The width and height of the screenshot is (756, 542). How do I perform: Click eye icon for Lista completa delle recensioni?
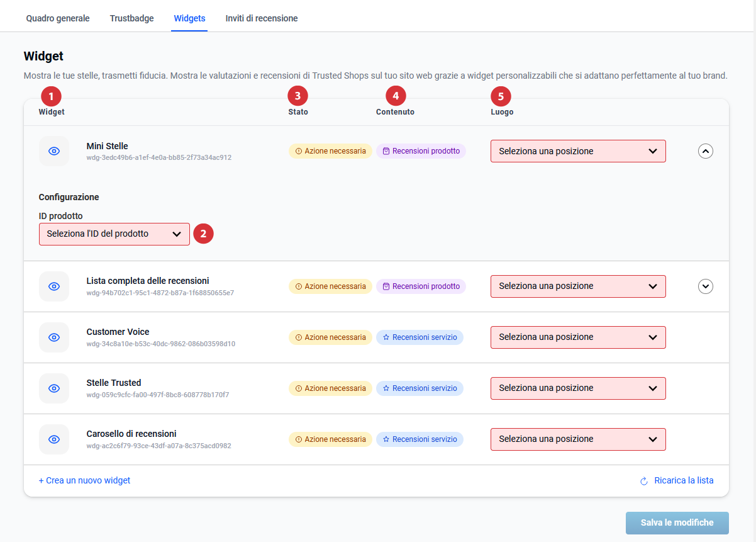(54, 286)
